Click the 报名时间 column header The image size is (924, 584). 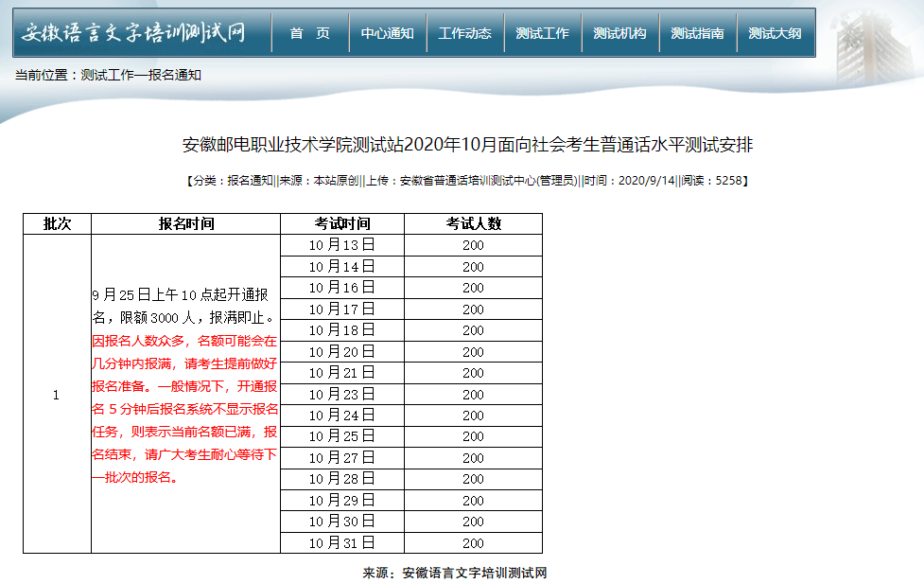click(185, 224)
